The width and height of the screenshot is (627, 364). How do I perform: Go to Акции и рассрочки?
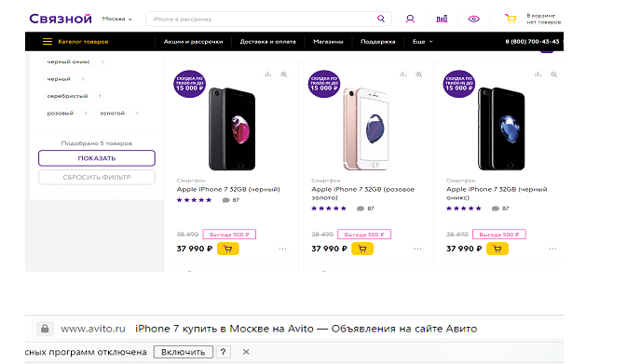pyautogui.click(x=193, y=42)
